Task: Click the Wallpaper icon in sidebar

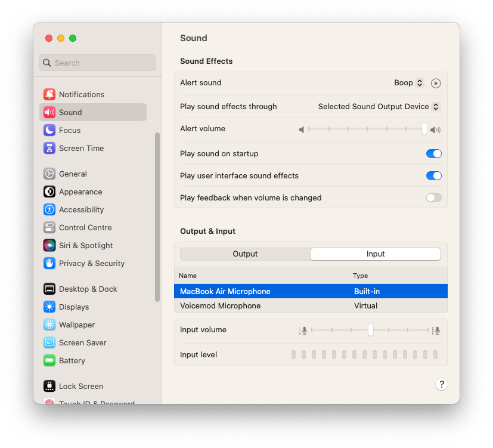Action: (x=49, y=325)
